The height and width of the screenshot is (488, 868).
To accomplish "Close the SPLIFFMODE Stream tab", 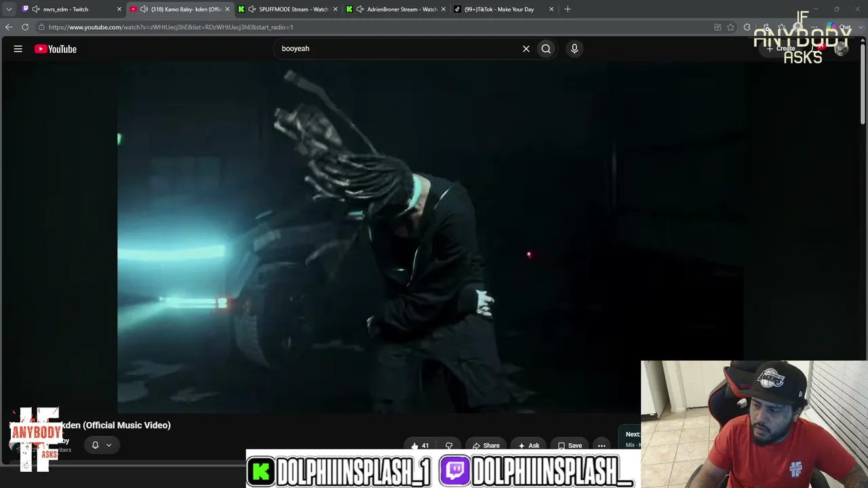I will pyautogui.click(x=335, y=9).
